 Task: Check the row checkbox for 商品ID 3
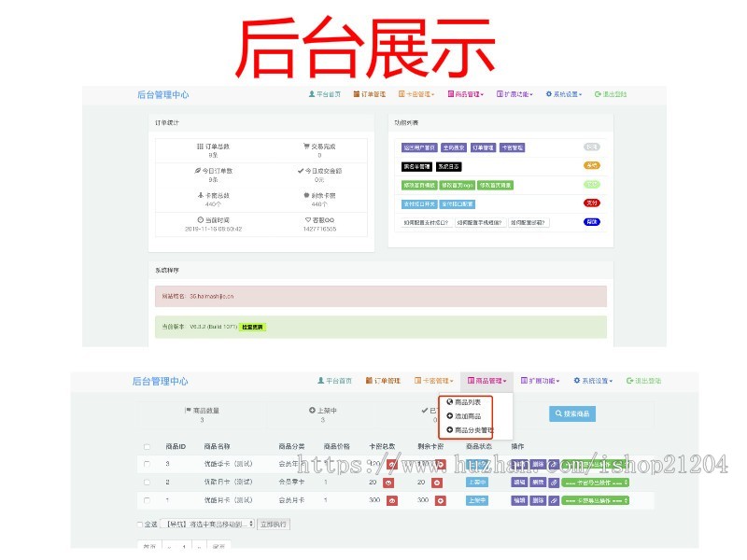[147, 463]
